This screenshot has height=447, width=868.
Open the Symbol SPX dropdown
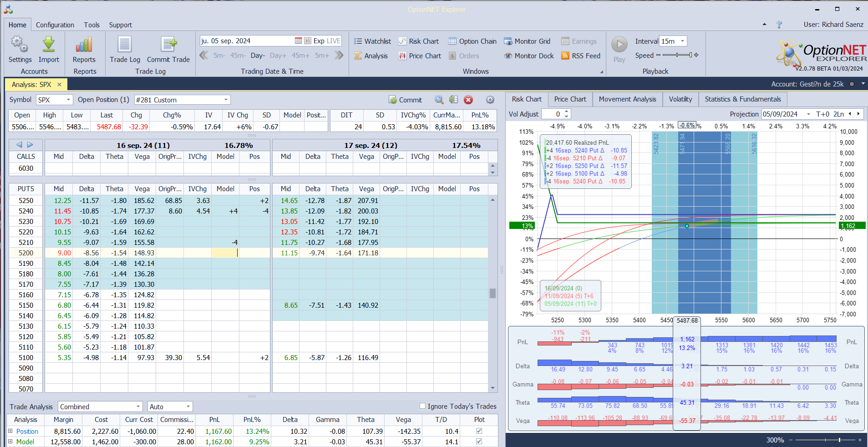[68, 100]
